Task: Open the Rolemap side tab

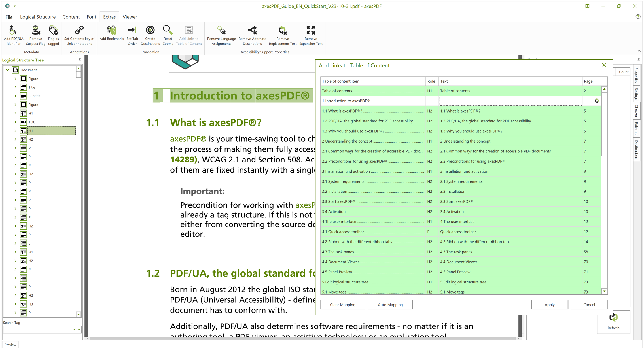Action: click(637, 129)
